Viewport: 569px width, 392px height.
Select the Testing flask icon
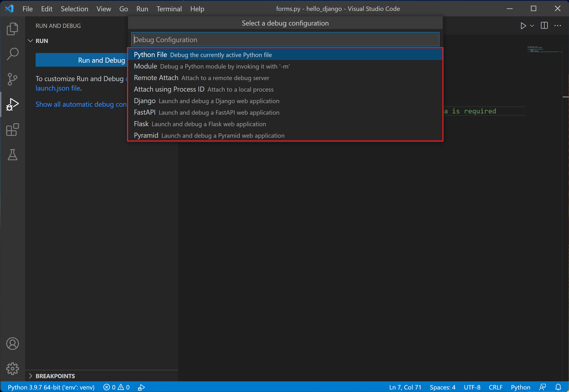(12, 155)
